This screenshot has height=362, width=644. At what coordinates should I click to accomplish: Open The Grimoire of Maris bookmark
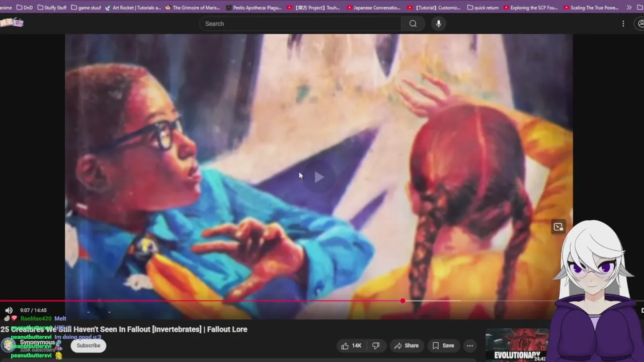193,8
